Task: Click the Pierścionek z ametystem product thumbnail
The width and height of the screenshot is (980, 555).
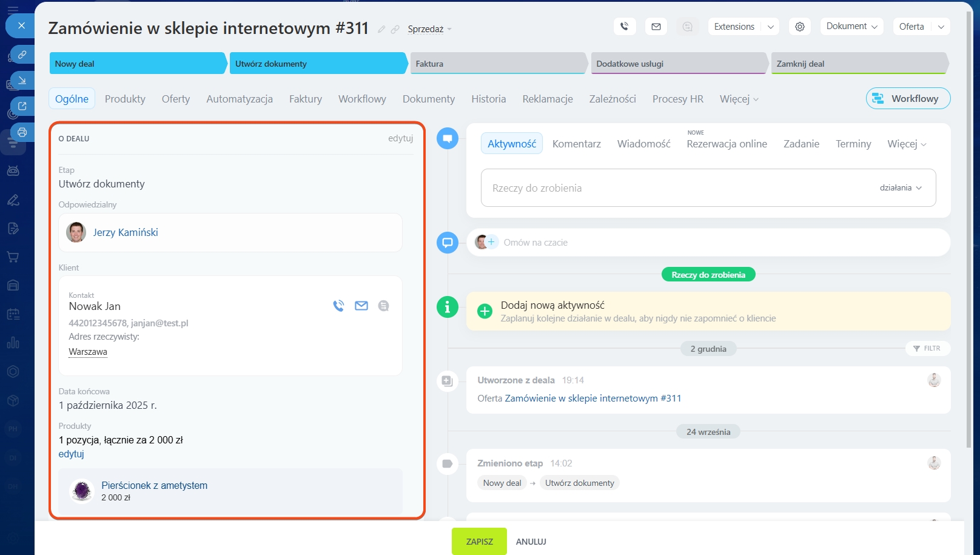Action: click(82, 491)
